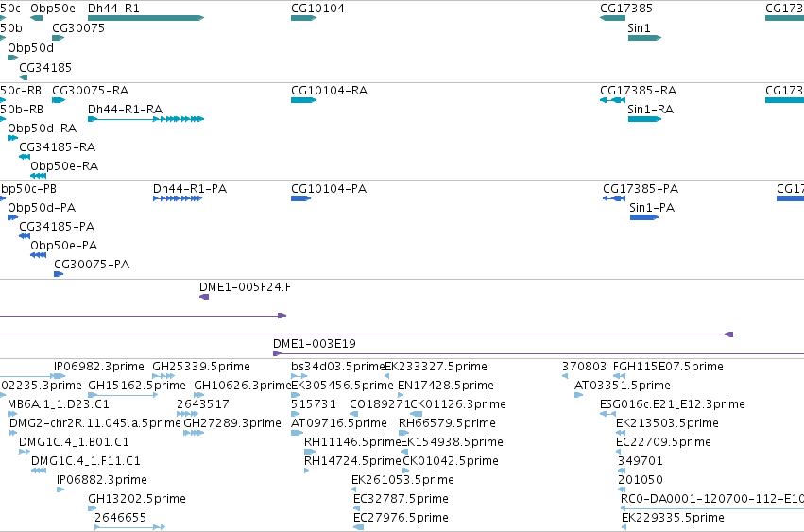804x532 pixels.
Task: Select the CG34185-RA transcript label
Action: (58, 147)
